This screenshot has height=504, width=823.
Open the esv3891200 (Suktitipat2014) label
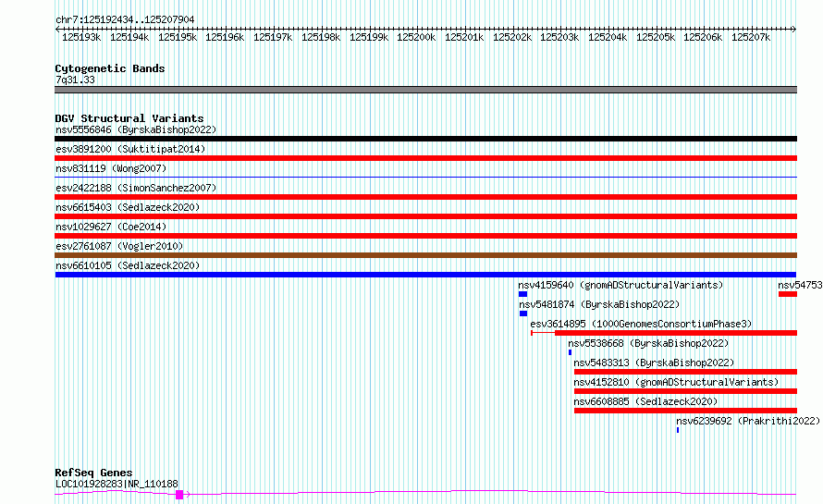click(130, 149)
